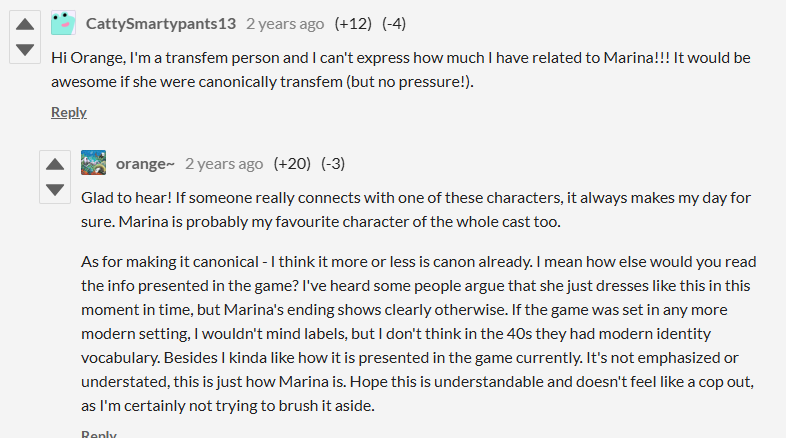
Task: Downvote orange~'s reply
Action: pyautogui.click(x=55, y=189)
